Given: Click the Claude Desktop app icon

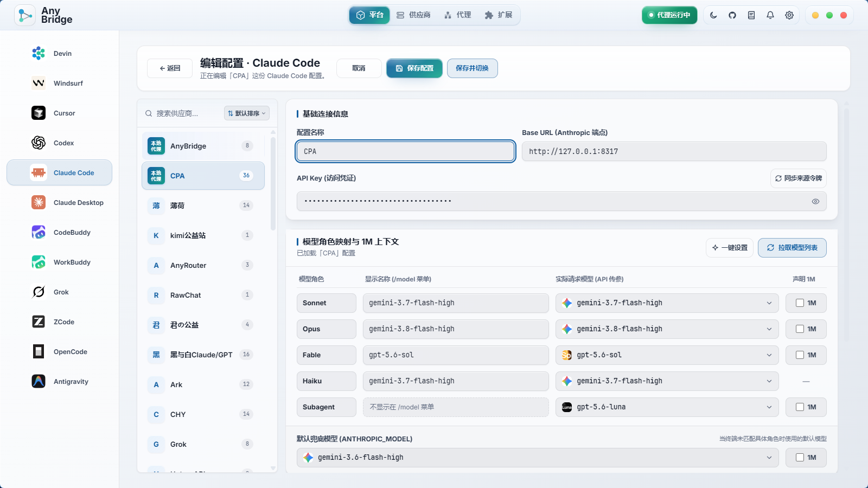Looking at the screenshot, I should (39, 202).
